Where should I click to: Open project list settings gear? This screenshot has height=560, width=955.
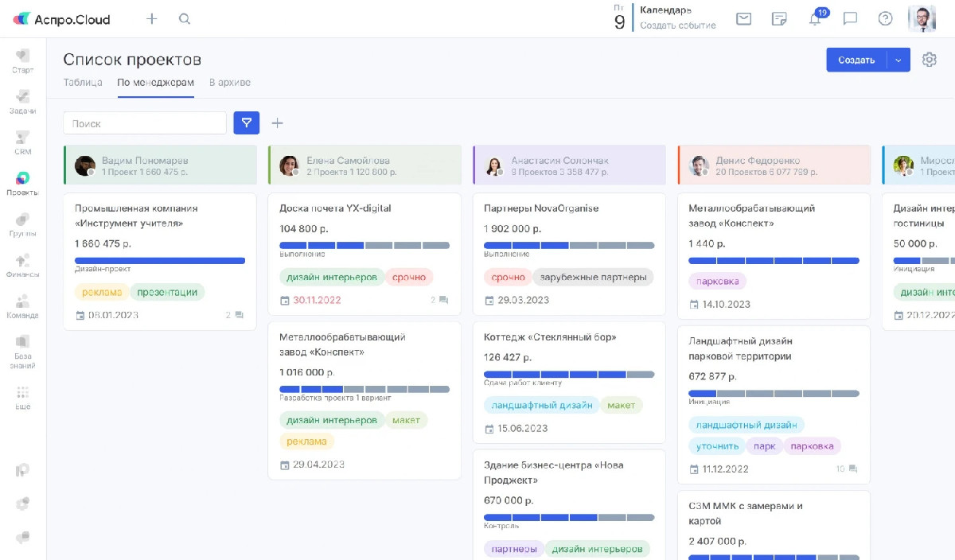coord(929,60)
